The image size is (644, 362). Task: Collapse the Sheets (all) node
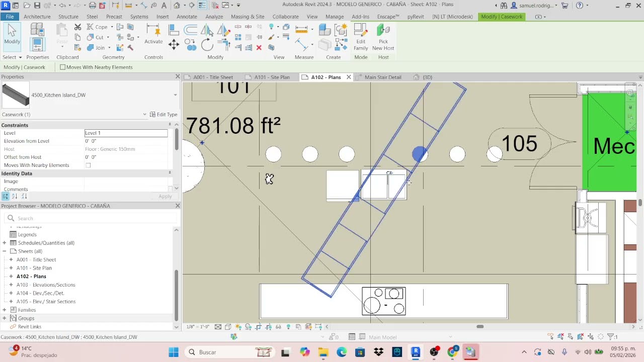tap(5, 251)
